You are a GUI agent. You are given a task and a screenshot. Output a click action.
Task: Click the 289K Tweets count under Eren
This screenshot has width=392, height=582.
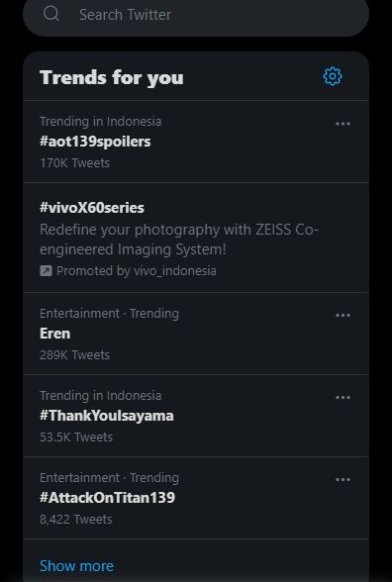pos(74,354)
